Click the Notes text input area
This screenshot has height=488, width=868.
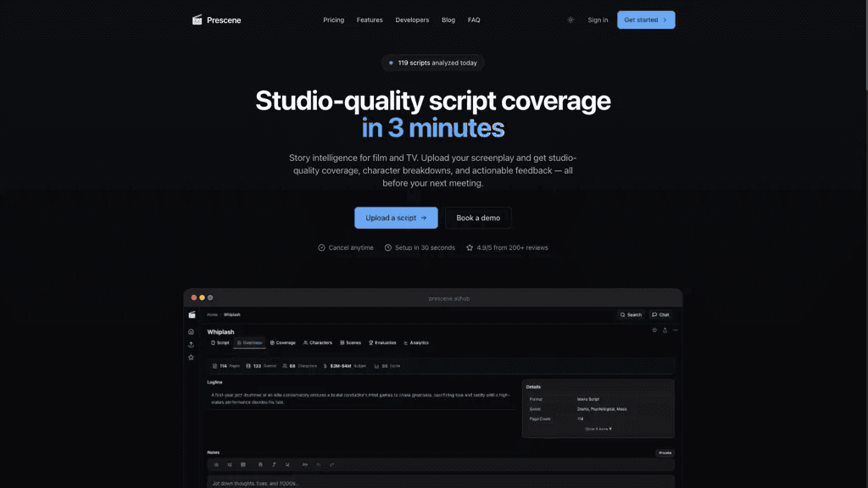tap(441, 482)
